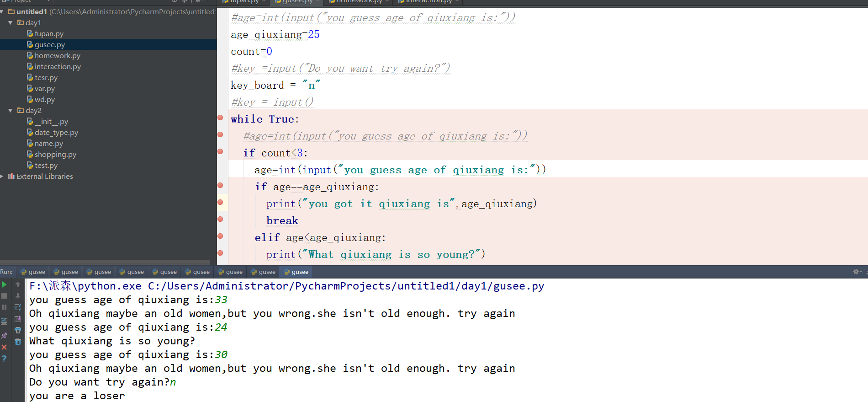Jump up the stack trace with the up arrow

click(x=18, y=284)
